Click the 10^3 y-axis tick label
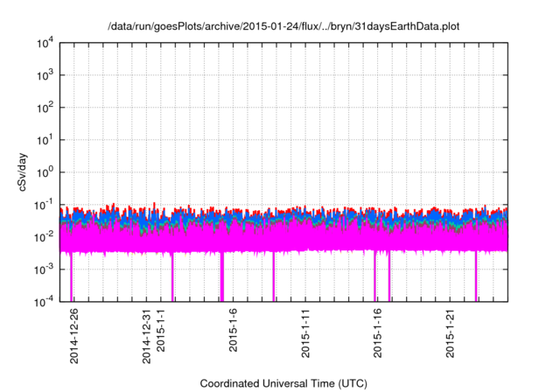Screen dimensions: 560x392 tap(45, 75)
